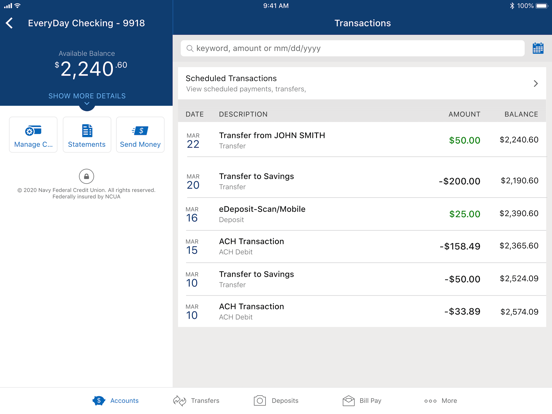This screenshot has height=414, width=552.
Task: Switch to Accounts tab label
Action: (124, 401)
